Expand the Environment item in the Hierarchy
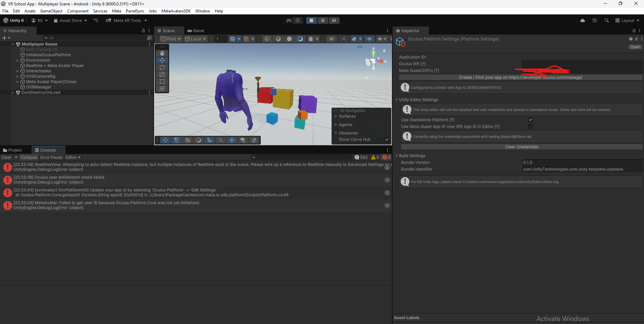The width and height of the screenshot is (644, 324). [17, 60]
